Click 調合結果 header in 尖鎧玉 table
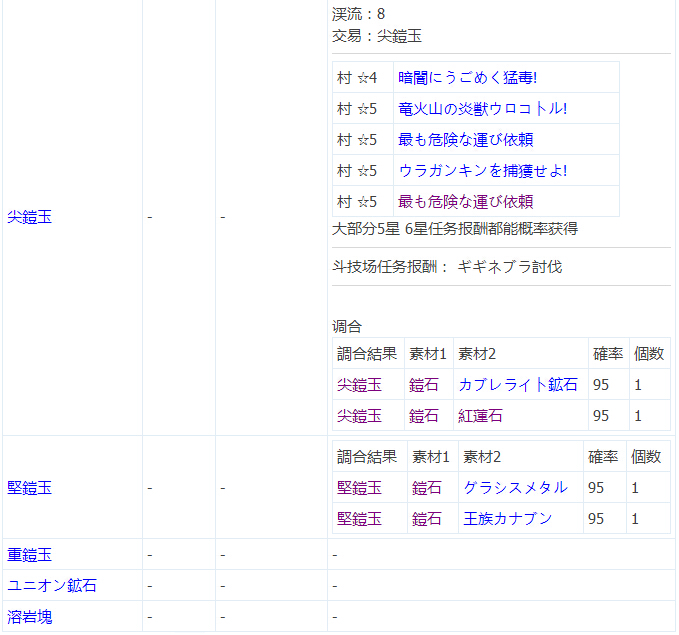 tap(367, 354)
